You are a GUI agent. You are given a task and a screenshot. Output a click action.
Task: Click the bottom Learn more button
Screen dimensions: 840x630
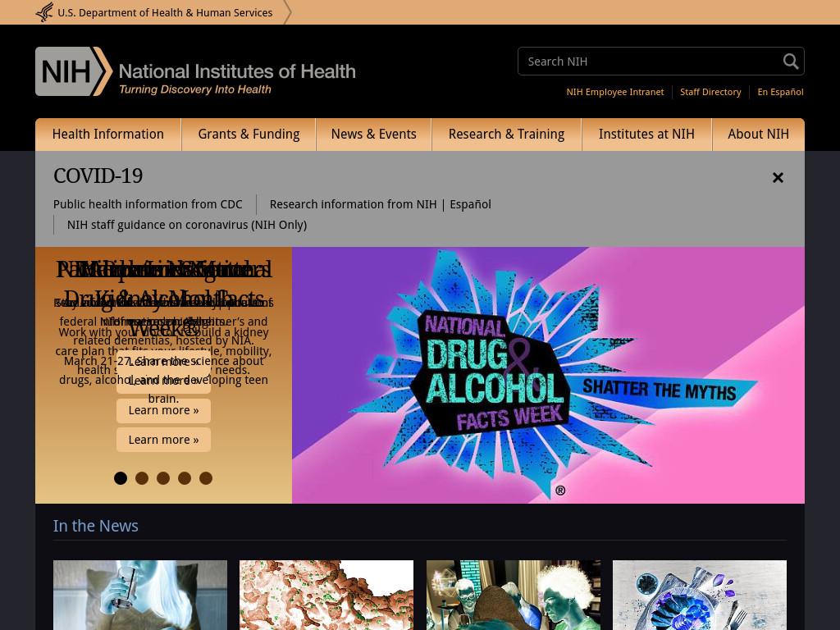pyautogui.click(x=163, y=440)
